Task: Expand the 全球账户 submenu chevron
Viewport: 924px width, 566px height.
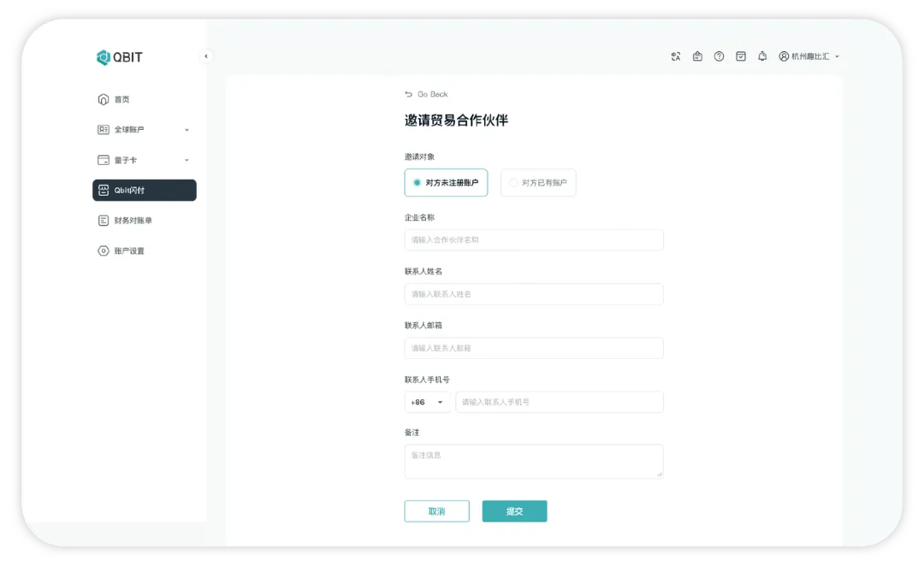Action: tap(187, 130)
